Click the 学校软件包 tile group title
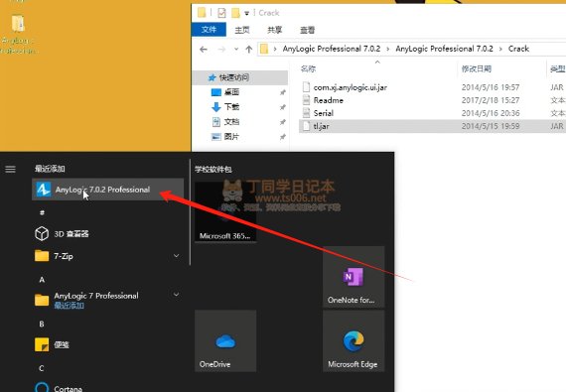Image resolution: width=566 pixels, height=392 pixels. coord(212,169)
